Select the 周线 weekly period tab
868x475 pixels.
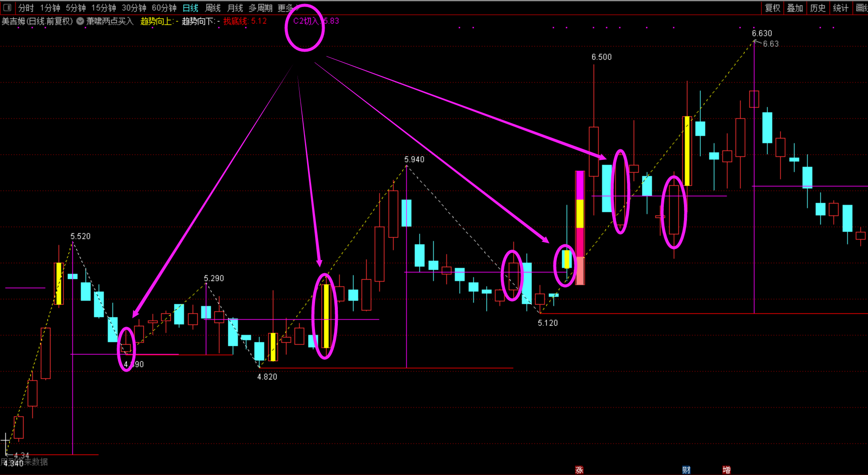[x=213, y=8]
